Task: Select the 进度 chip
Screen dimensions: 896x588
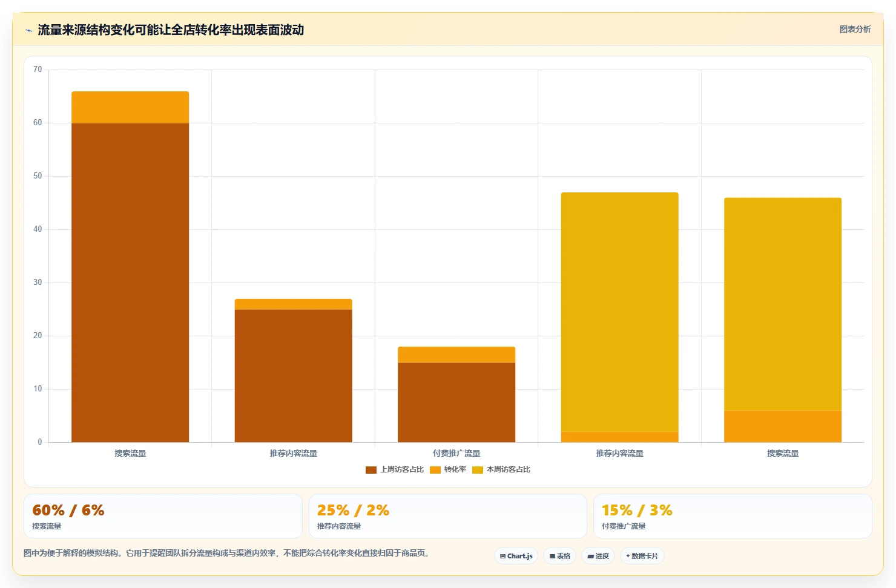Action: click(x=598, y=556)
